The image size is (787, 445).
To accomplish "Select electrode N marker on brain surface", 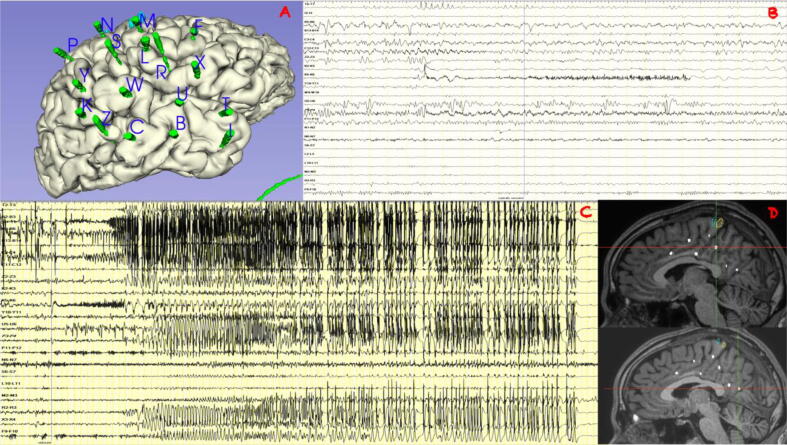I will [x=100, y=25].
